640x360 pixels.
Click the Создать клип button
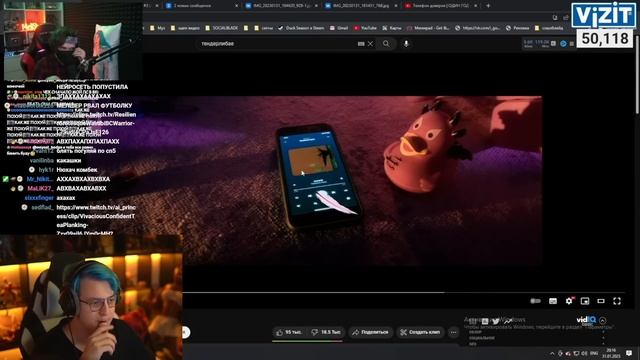pyautogui.click(x=420, y=332)
